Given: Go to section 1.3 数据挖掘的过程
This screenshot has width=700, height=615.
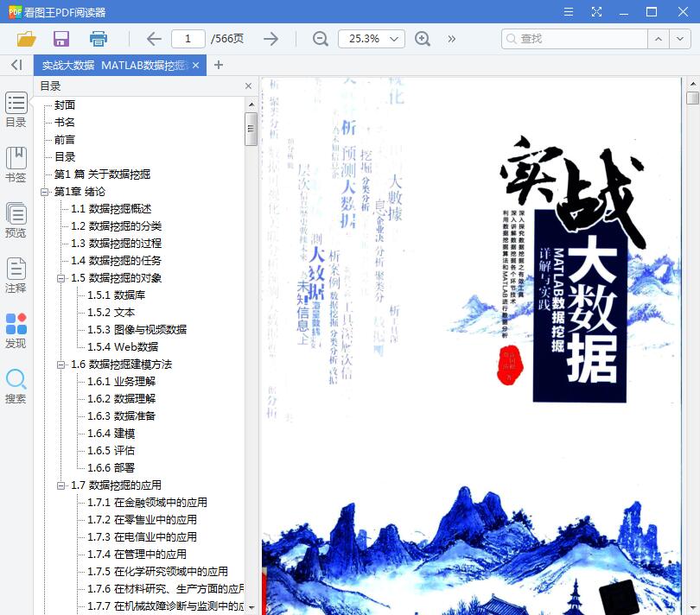Looking at the screenshot, I should [x=116, y=244].
